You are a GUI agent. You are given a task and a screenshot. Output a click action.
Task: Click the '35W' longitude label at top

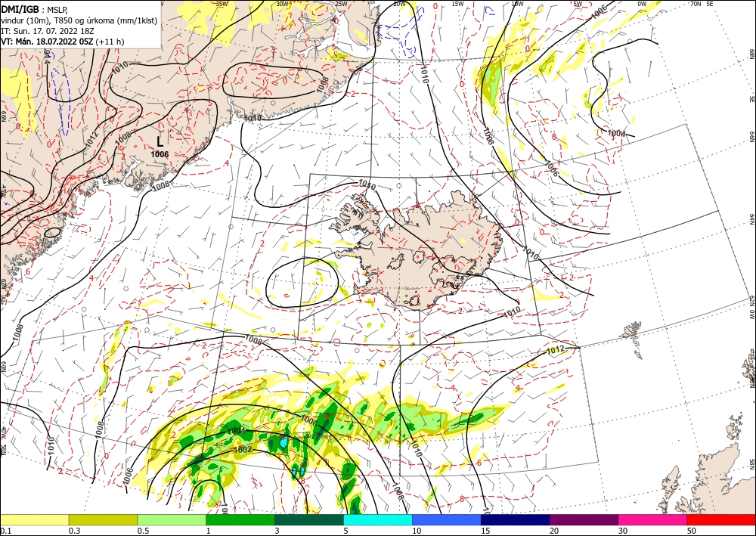click(x=222, y=4)
